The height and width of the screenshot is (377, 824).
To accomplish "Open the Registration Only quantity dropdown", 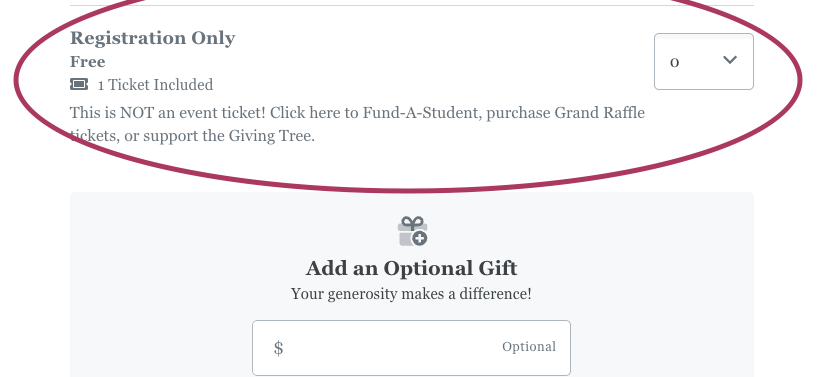I will (704, 62).
